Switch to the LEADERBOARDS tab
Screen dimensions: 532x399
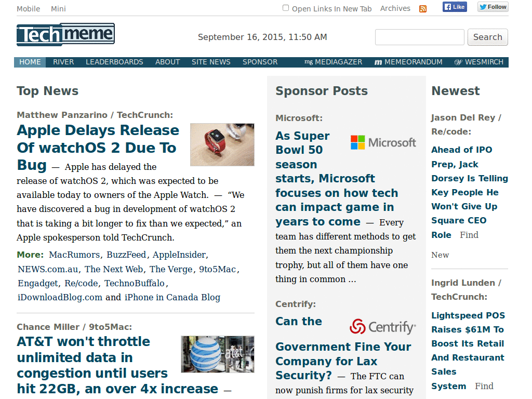[114, 62]
